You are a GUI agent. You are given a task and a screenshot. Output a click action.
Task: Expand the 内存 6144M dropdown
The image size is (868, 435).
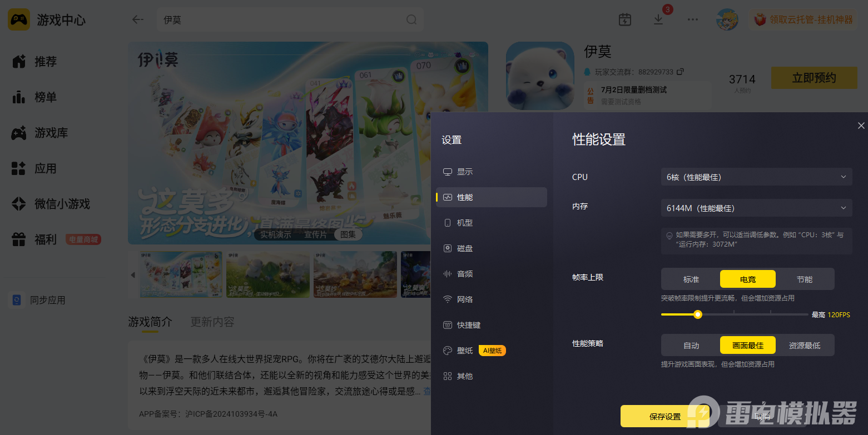(x=756, y=208)
